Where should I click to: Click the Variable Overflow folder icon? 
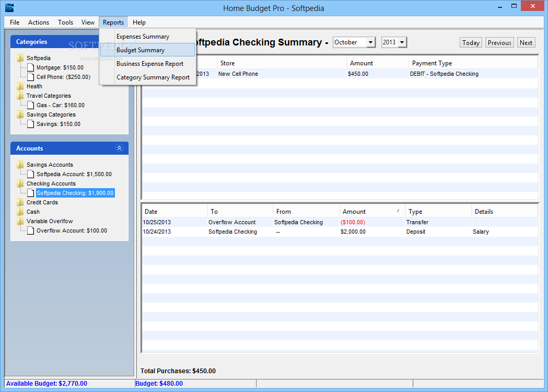pos(20,222)
